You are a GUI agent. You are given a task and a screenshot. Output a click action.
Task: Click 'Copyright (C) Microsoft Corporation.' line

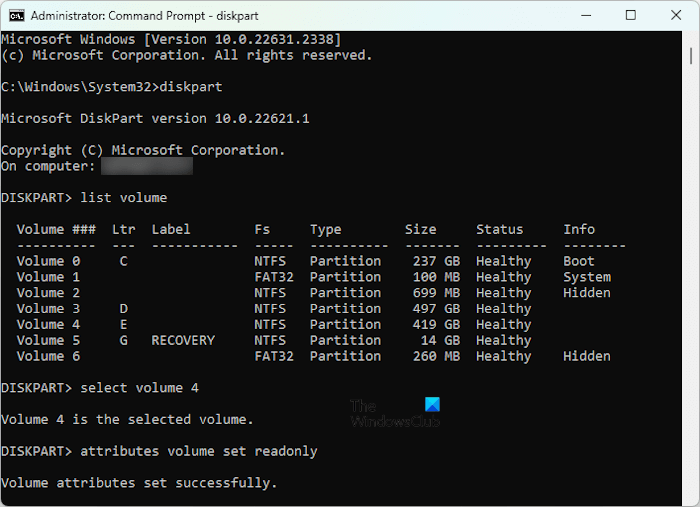click(x=143, y=150)
